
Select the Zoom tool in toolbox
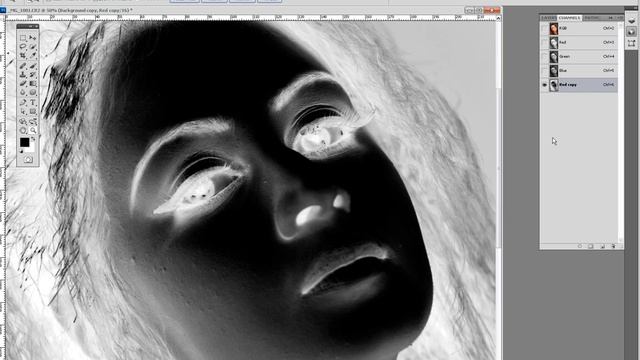click(33, 130)
